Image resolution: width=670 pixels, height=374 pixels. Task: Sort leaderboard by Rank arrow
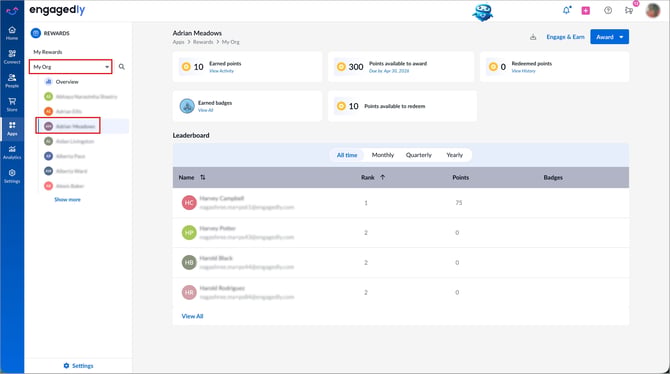click(x=382, y=177)
